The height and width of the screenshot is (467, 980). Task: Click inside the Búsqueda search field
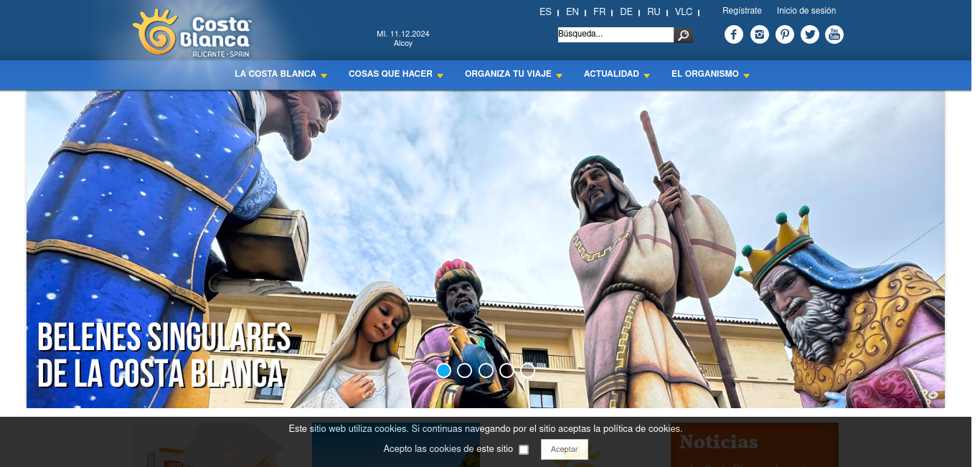tap(616, 34)
